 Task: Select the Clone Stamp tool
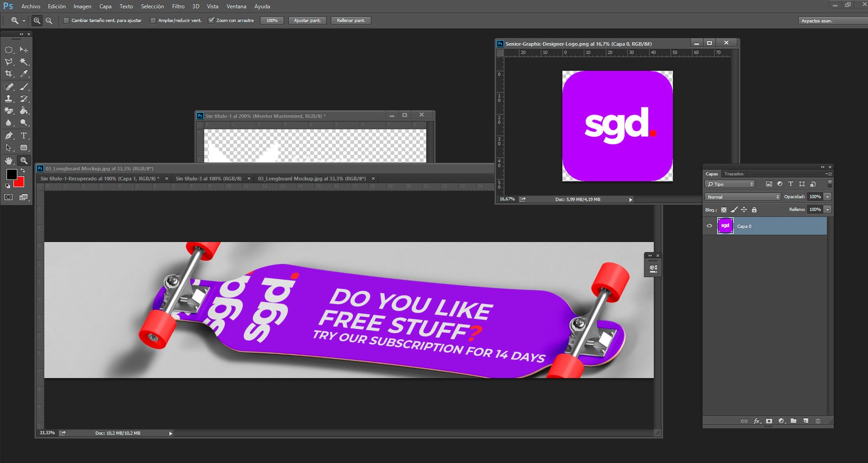pyautogui.click(x=9, y=99)
